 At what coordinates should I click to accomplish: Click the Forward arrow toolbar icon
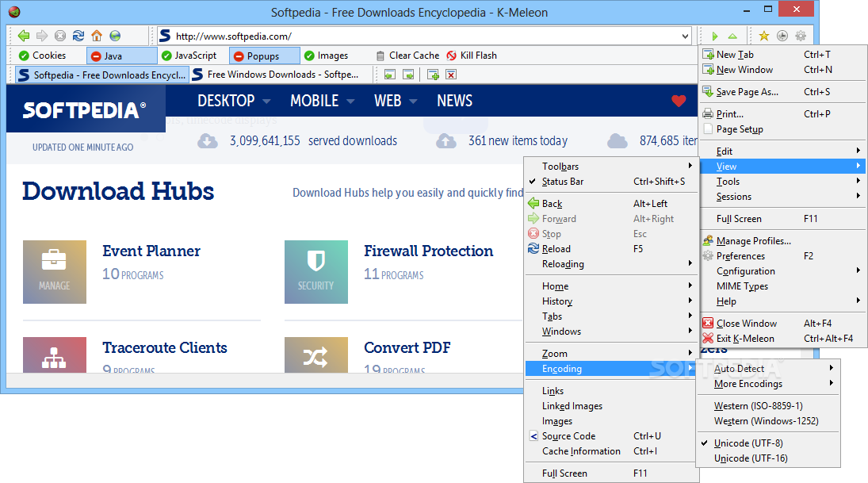(x=42, y=36)
